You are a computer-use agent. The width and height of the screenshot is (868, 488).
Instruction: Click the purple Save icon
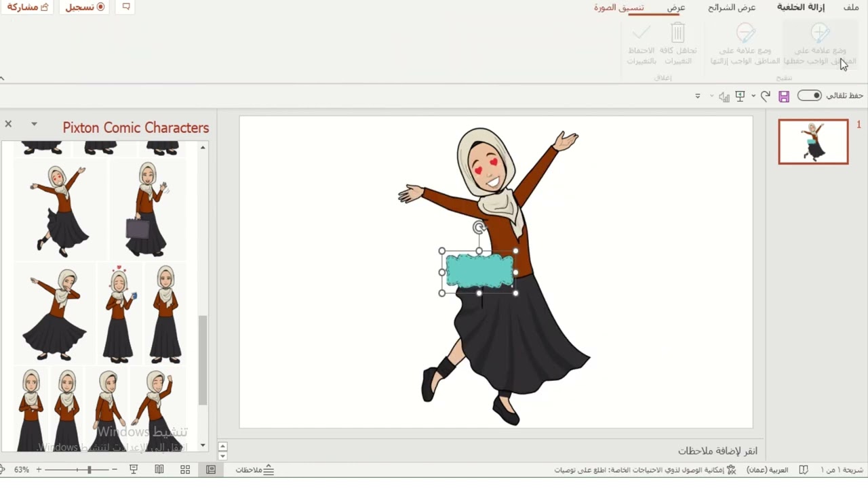pyautogui.click(x=784, y=96)
